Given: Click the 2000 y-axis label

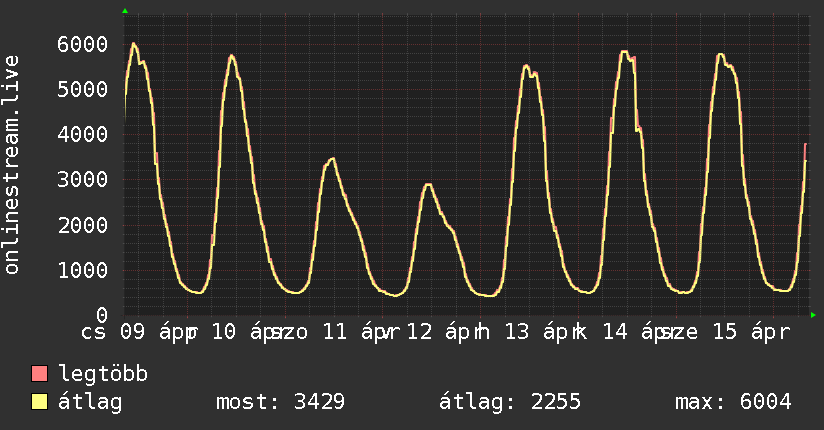Looking at the screenshot, I should coord(83,226).
